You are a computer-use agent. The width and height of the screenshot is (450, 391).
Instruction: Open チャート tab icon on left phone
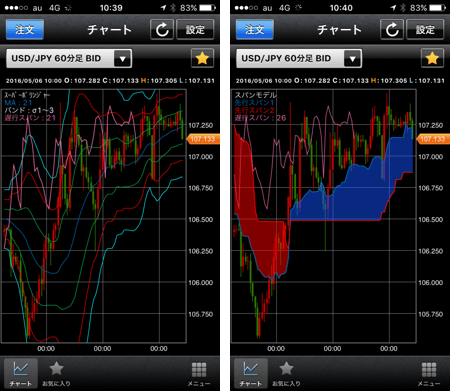[21, 373]
